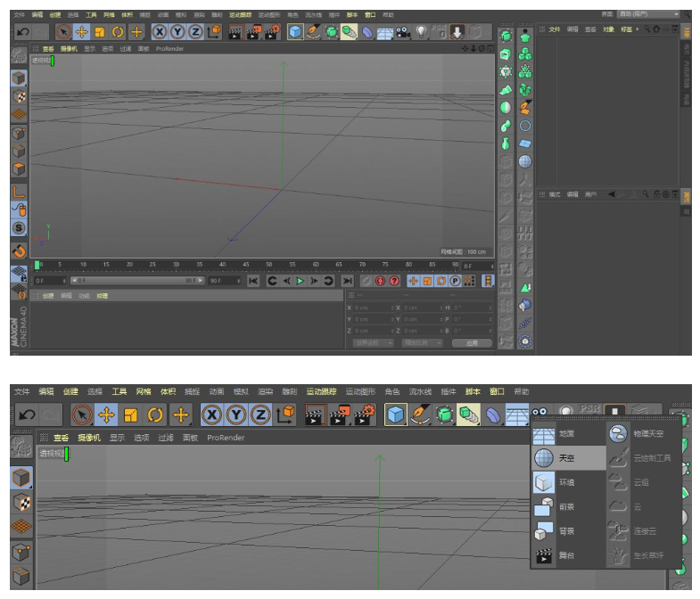This screenshot has width=700, height=599.
Task: Click stepper arrows of the 90 F end-frame field
Action: pos(238,281)
